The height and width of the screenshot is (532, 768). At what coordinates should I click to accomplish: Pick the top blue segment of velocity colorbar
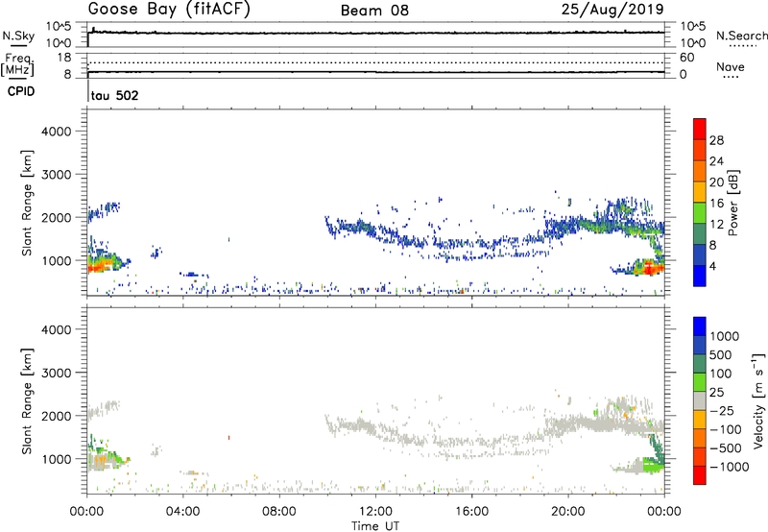point(700,326)
